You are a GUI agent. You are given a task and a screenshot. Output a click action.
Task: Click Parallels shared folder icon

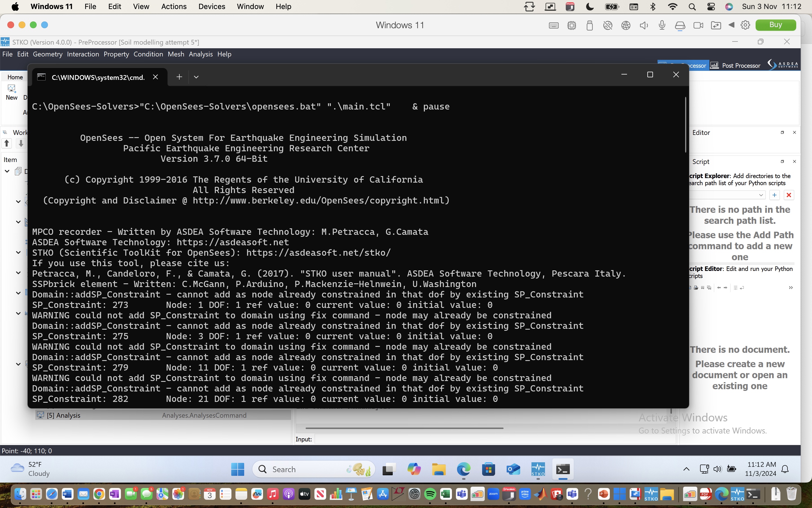coord(716,25)
